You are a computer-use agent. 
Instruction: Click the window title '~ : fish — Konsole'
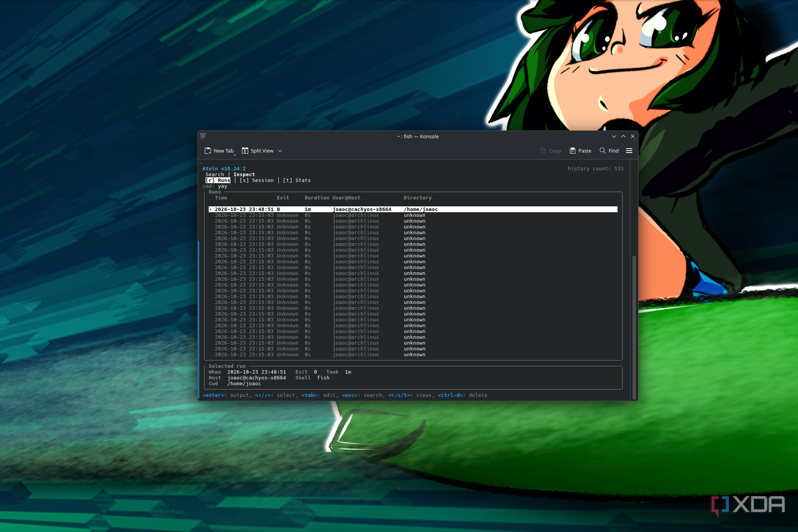pos(418,136)
